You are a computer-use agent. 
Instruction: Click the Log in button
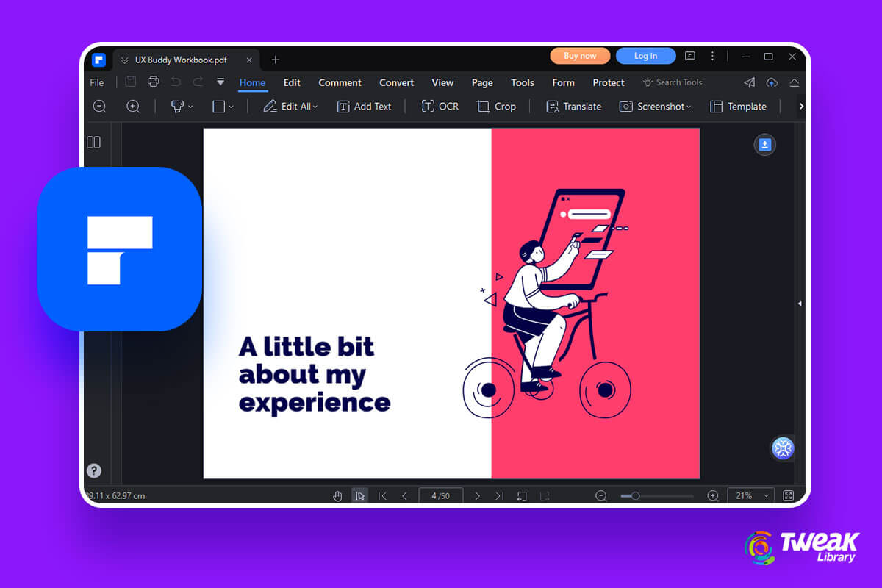click(645, 55)
